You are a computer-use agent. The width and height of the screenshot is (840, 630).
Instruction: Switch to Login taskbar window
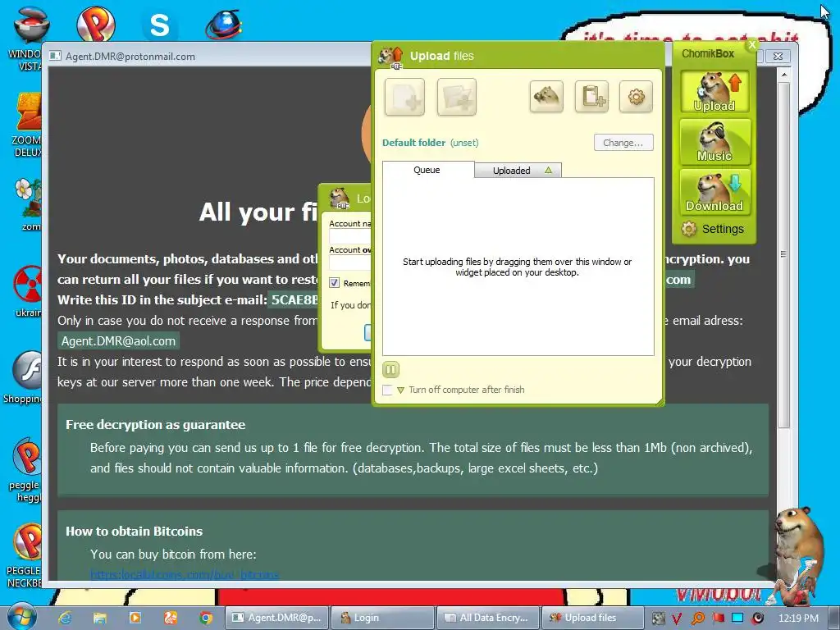pyautogui.click(x=382, y=618)
